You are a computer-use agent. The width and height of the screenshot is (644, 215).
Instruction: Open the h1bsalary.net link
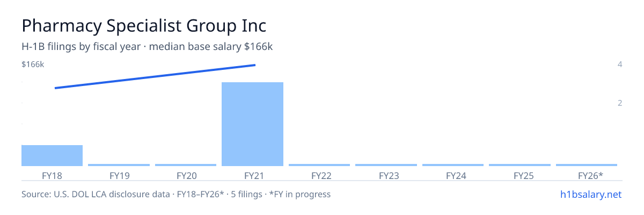(x=590, y=194)
